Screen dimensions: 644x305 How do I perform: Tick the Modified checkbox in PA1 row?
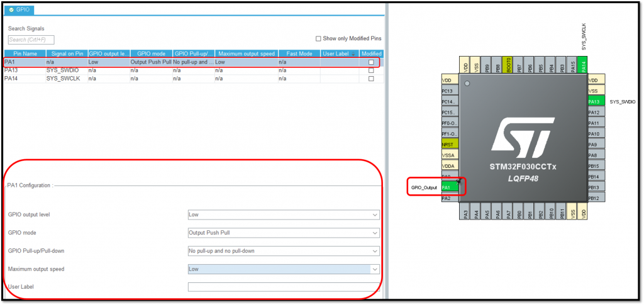click(371, 62)
